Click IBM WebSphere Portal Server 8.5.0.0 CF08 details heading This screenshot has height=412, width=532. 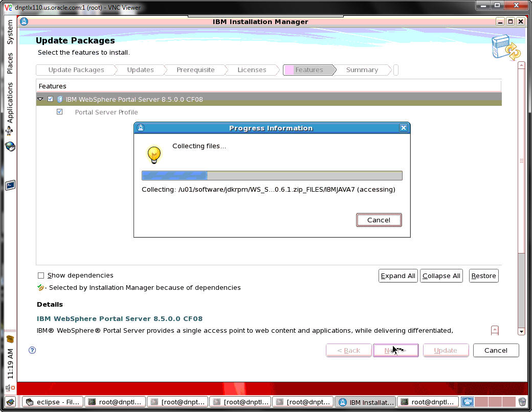[119, 318]
